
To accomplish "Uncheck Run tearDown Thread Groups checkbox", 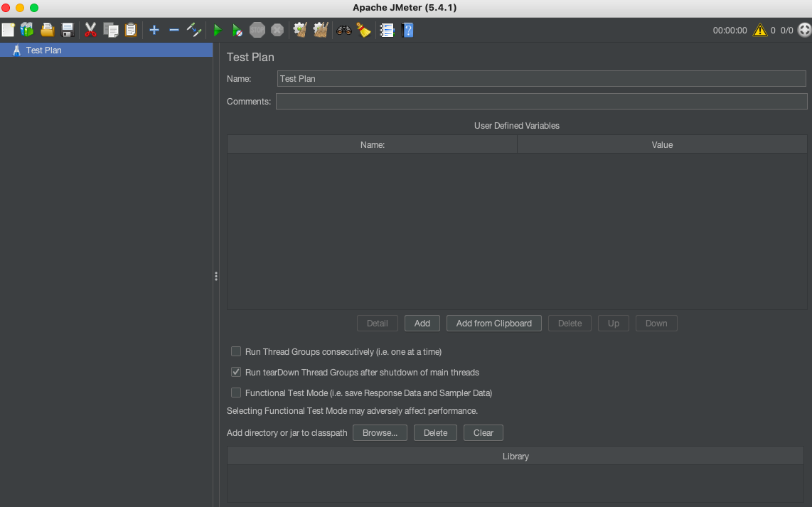I will tap(236, 373).
